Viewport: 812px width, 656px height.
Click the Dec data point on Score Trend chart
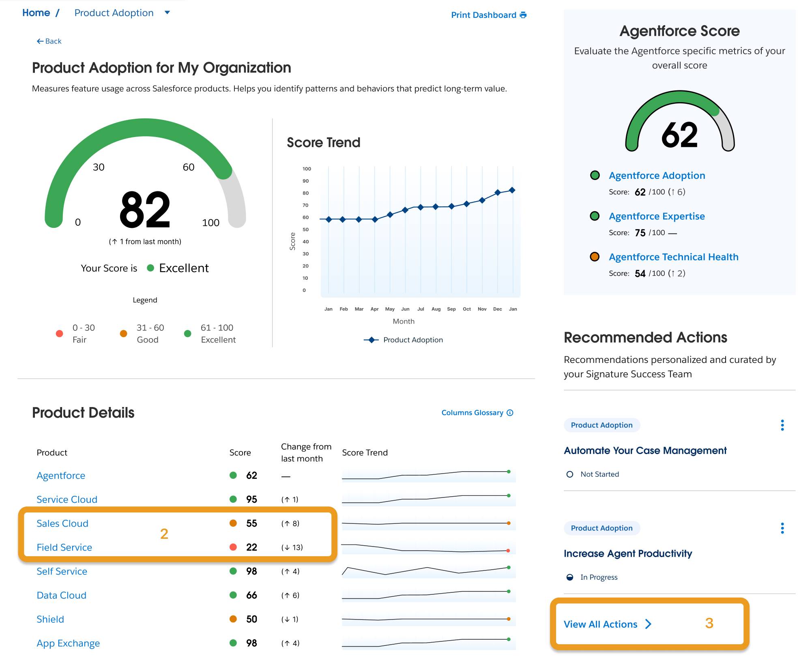tap(497, 193)
